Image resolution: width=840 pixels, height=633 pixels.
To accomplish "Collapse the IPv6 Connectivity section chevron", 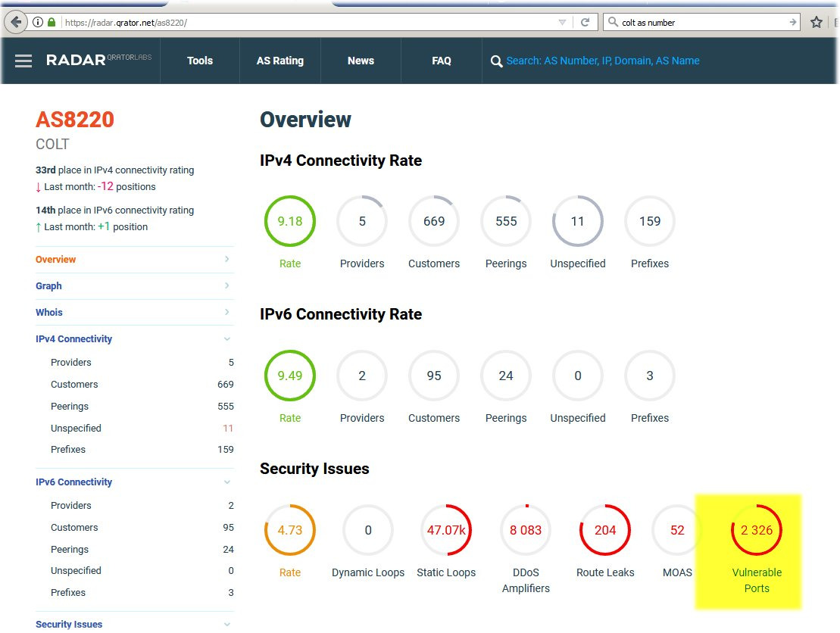I will coord(227,482).
